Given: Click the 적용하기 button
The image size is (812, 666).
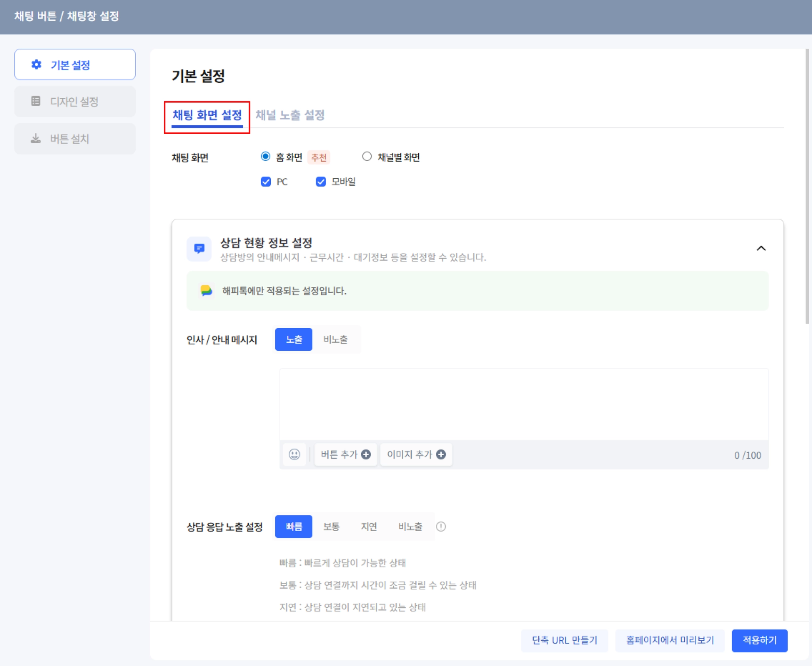Looking at the screenshot, I should pos(759,640).
